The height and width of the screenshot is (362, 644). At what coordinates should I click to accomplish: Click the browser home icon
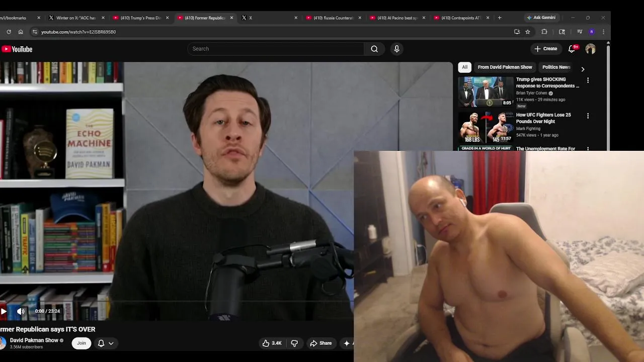click(x=21, y=32)
